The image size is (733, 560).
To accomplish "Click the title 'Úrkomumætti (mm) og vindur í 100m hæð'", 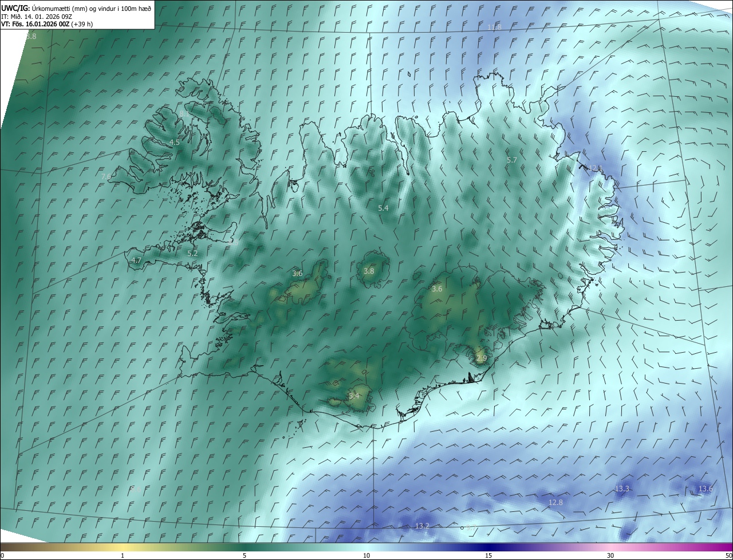I will 92,7.
